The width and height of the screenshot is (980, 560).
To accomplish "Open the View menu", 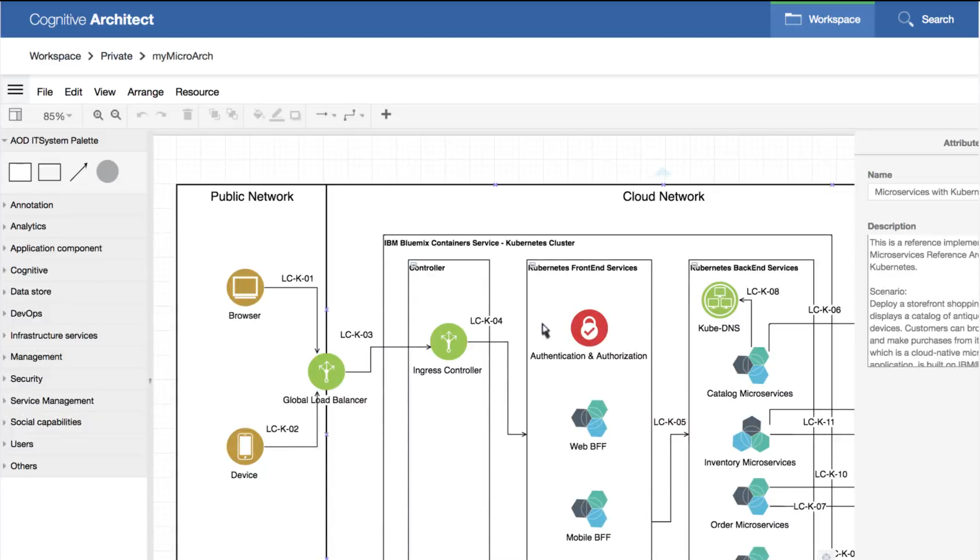I will pyautogui.click(x=105, y=92).
